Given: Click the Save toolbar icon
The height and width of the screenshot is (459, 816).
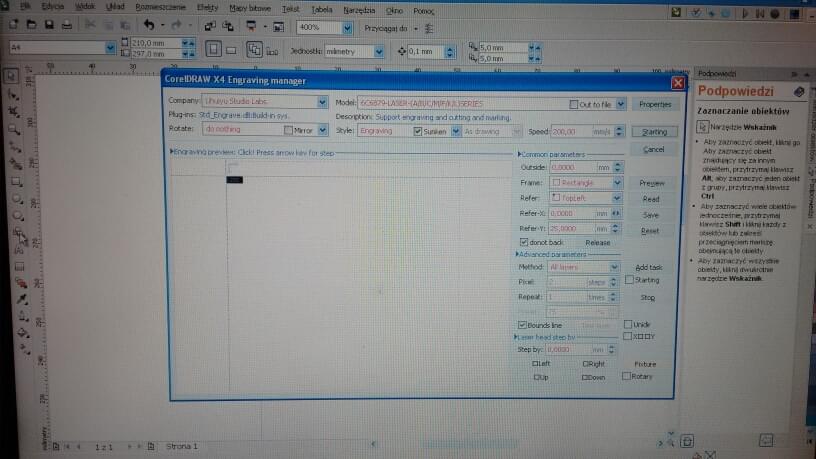Looking at the screenshot, I should [49, 24].
